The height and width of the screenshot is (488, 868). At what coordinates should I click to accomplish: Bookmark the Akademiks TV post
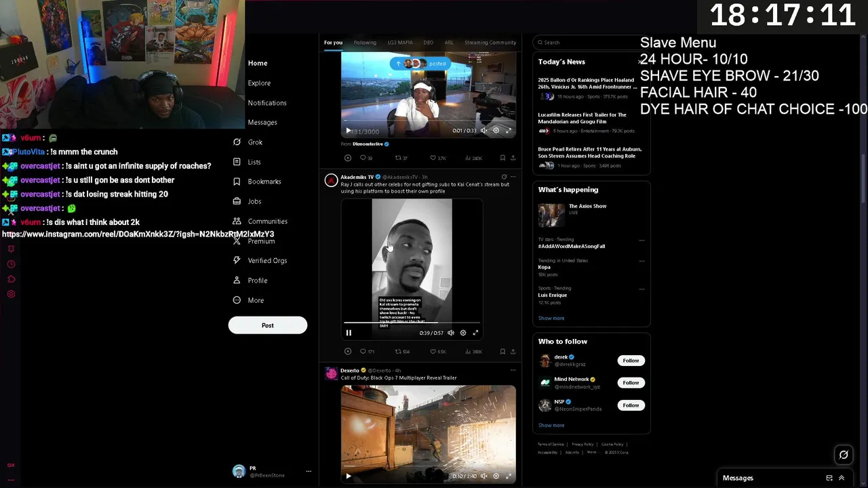click(x=502, y=352)
